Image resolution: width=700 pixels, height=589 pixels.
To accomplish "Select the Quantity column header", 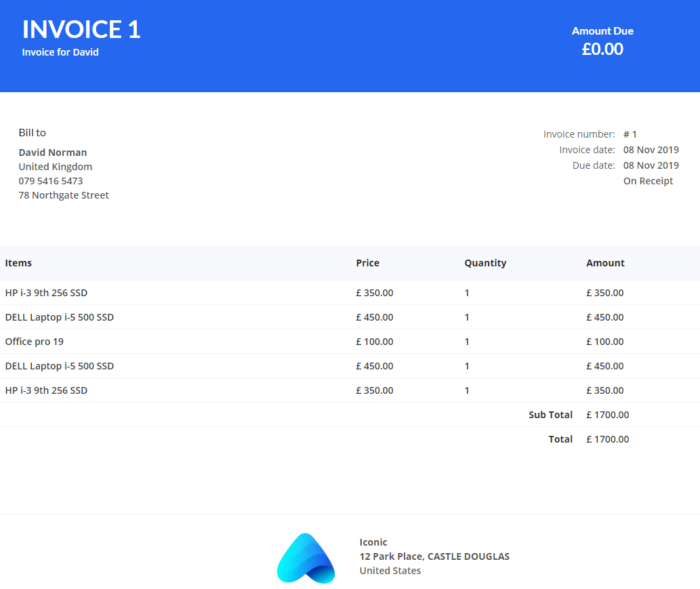I will click(485, 263).
